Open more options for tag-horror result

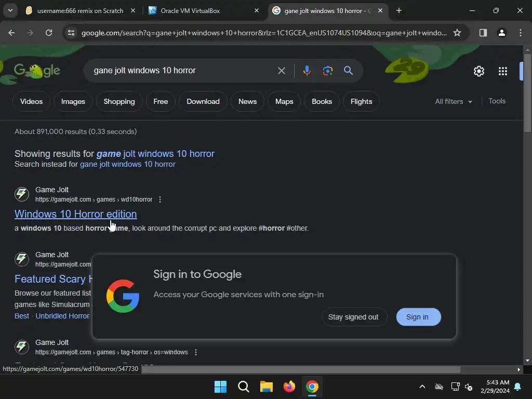point(195,352)
